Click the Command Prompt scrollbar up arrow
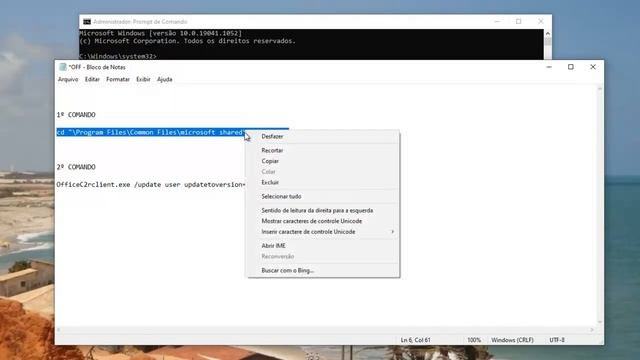 point(548,33)
